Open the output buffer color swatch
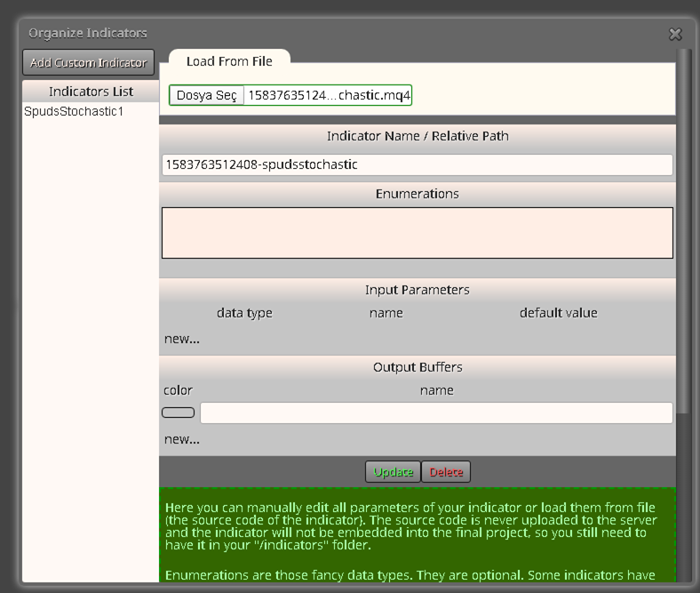 tap(179, 413)
